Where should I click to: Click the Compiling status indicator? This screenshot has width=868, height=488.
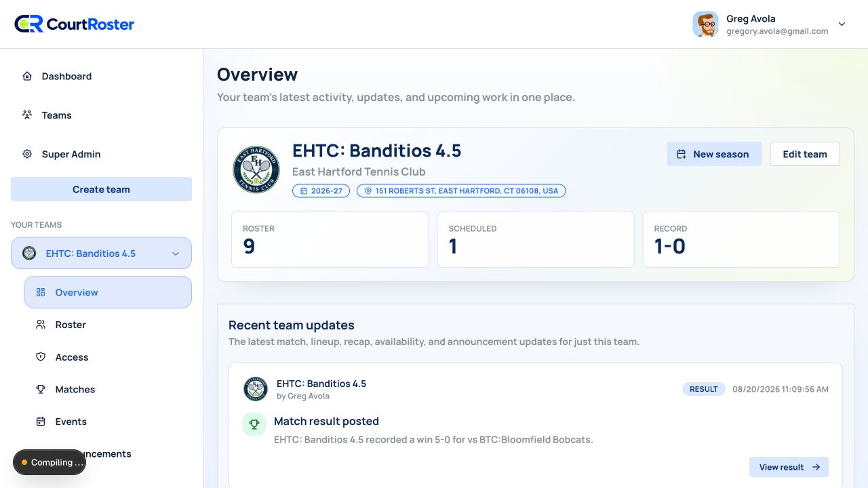(50, 462)
